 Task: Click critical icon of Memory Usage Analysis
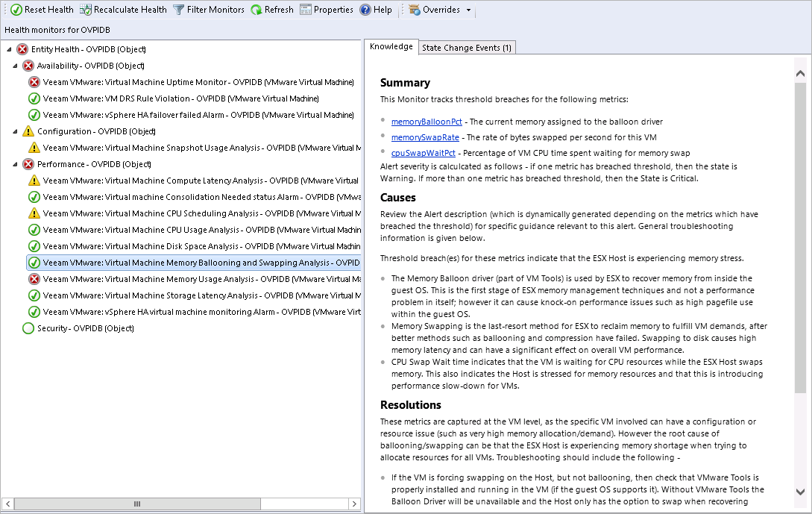coord(34,279)
